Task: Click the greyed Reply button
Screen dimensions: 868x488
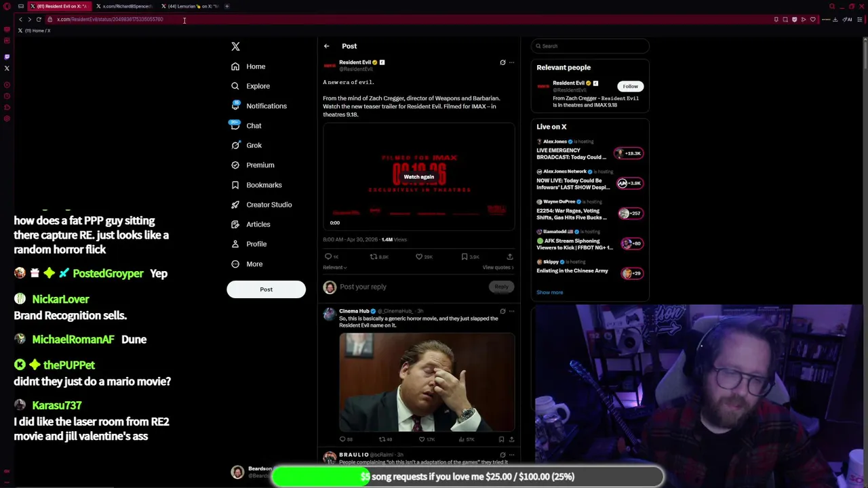Action: [x=501, y=287]
